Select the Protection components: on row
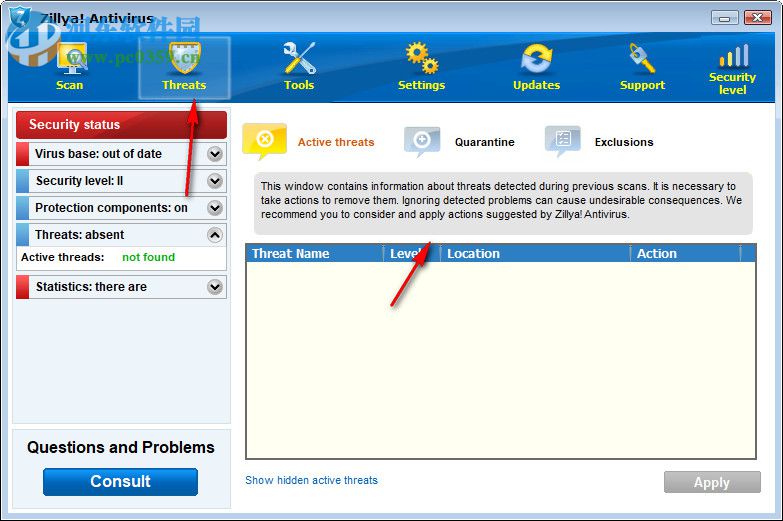 click(121, 208)
